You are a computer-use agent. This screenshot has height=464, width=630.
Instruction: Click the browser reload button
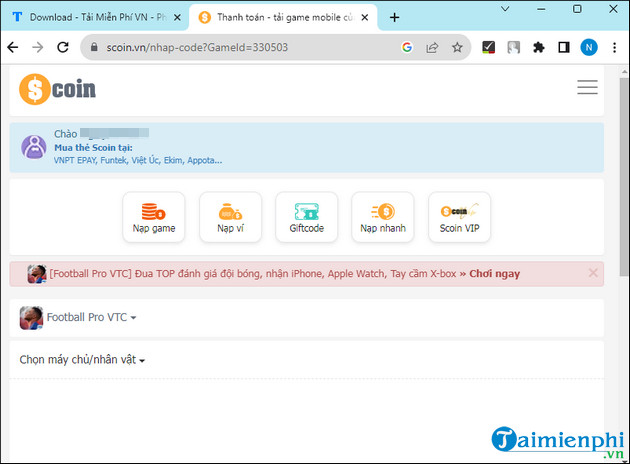[62, 47]
